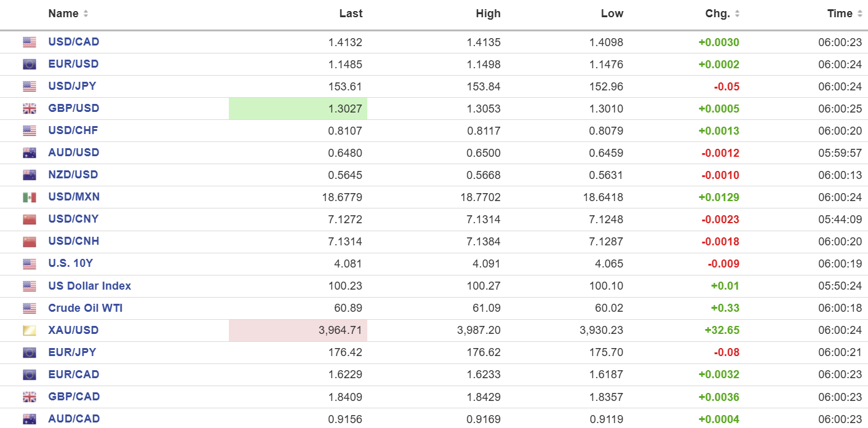This screenshot has height=428, width=868.
Task: Open the US Dollar Index link
Action: [x=89, y=286]
